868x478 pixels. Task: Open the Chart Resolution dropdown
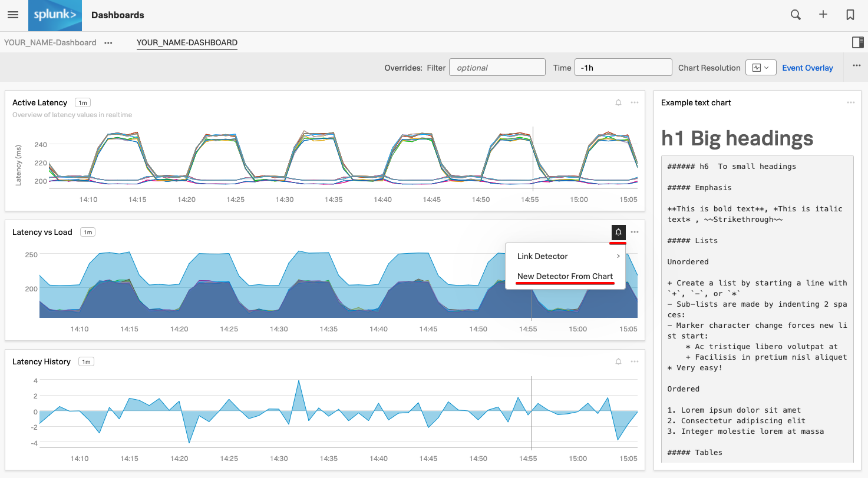[x=761, y=68]
